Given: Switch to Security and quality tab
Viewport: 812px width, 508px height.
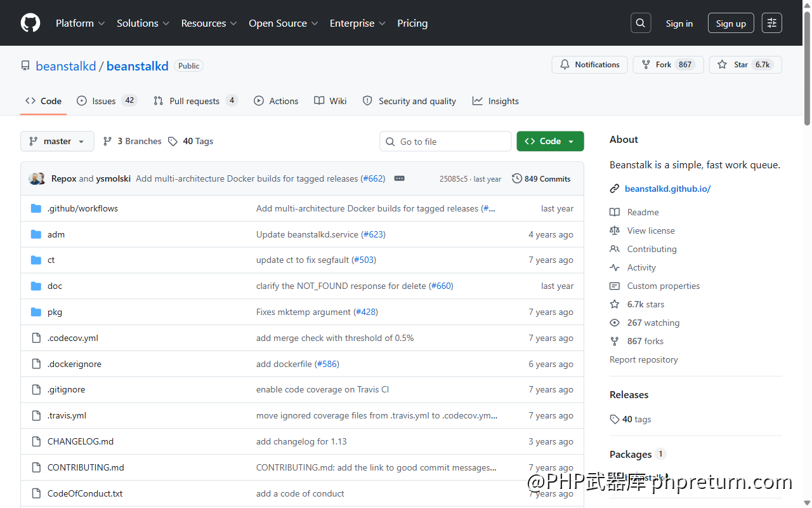Looking at the screenshot, I should (409, 101).
